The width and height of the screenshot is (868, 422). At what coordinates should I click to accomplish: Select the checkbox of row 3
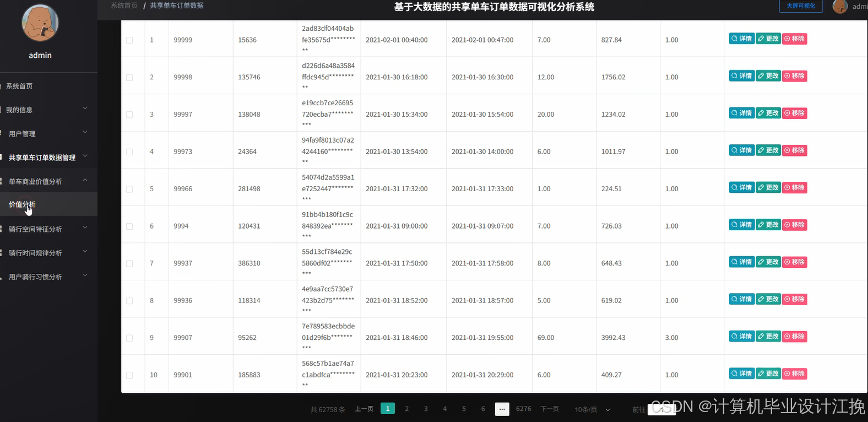coord(129,115)
